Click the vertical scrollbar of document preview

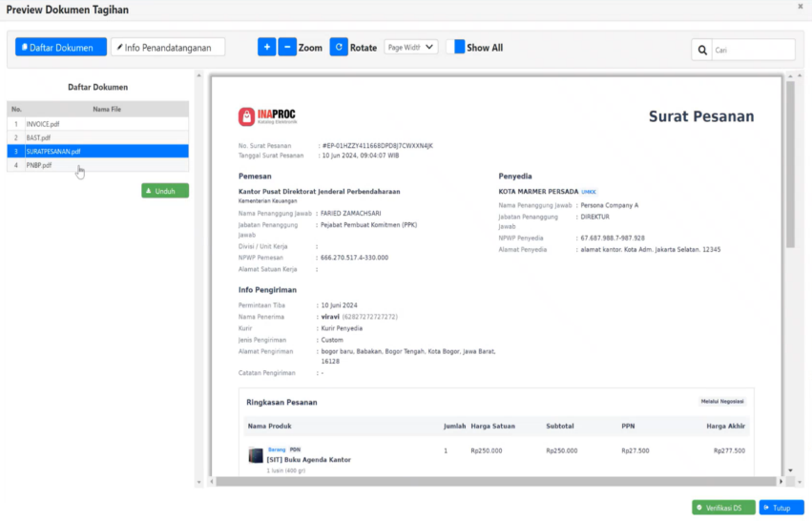789,164
